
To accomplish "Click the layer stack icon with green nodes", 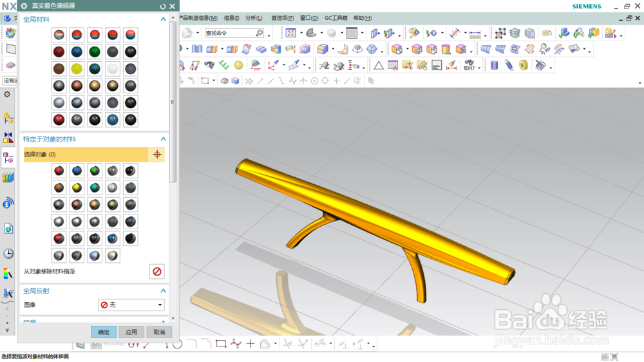I will [x=515, y=33].
